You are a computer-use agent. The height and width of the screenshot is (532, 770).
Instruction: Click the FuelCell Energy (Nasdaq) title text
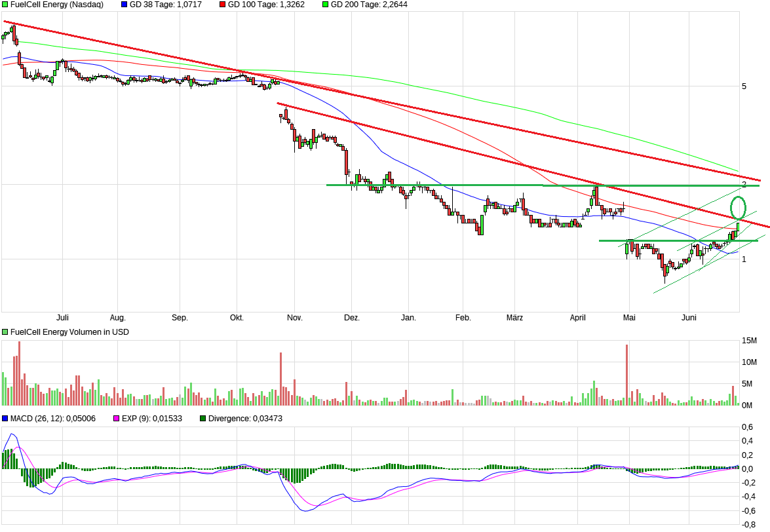(x=56, y=5)
